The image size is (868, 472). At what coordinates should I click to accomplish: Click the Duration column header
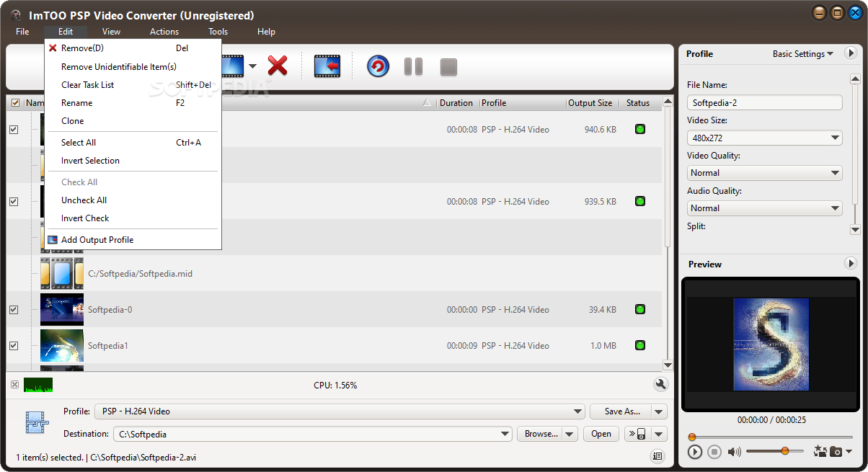[x=458, y=103]
